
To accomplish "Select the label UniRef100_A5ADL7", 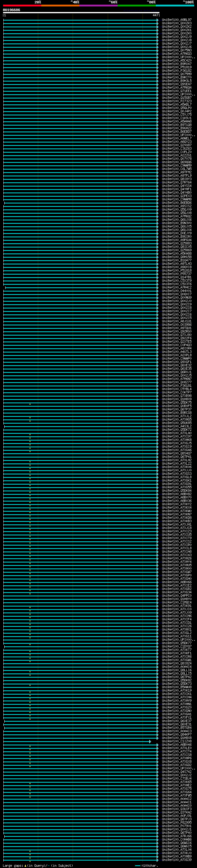I will click(177, 104).
